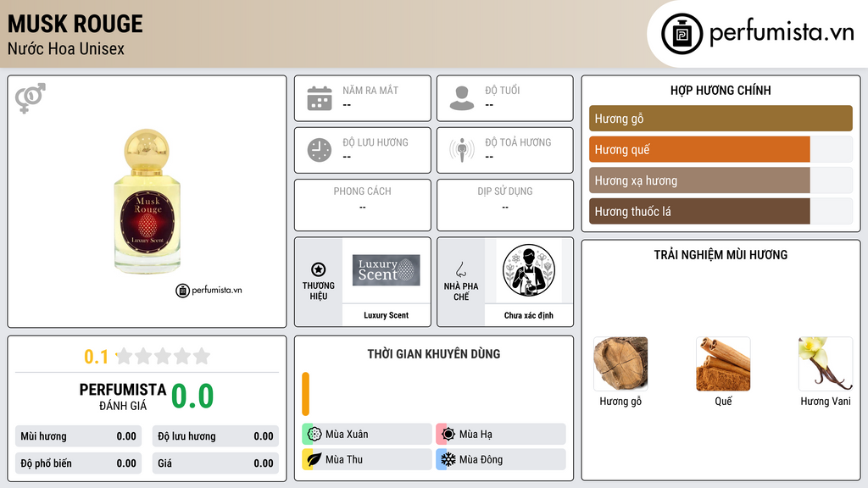Click the DỊP SỬ DỤNG info card
Screen dimensions: 868x488
(505, 205)
